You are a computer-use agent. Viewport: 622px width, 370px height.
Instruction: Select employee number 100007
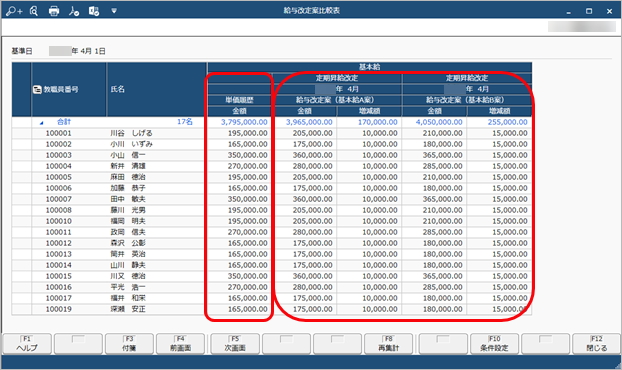[59, 199]
